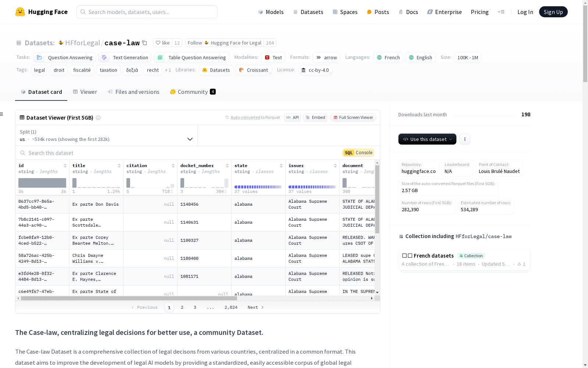Click the left sidebar table-of-contents icon
The width and height of the screenshot is (588, 368).
coord(1,114)
